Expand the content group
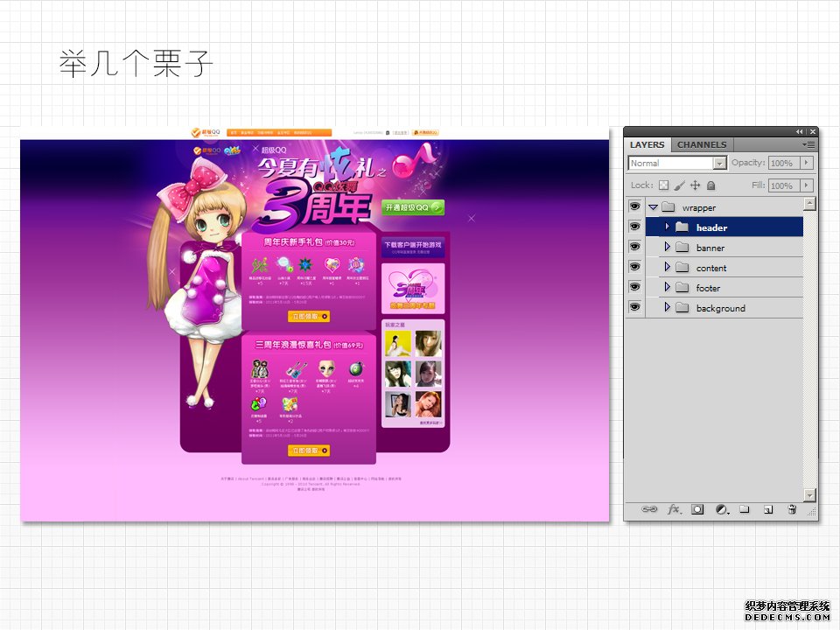The height and width of the screenshot is (630, 840). tap(667, 268)
